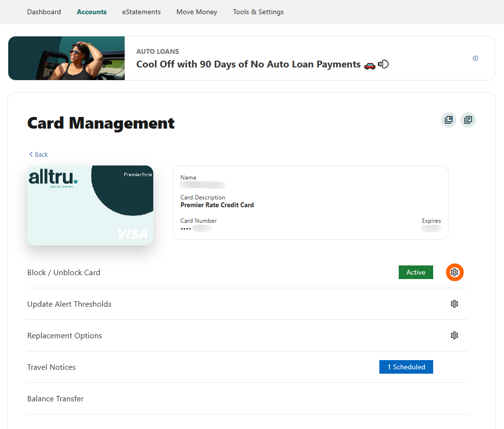Open the 1 Scheduled travel notice

(406, 367)
